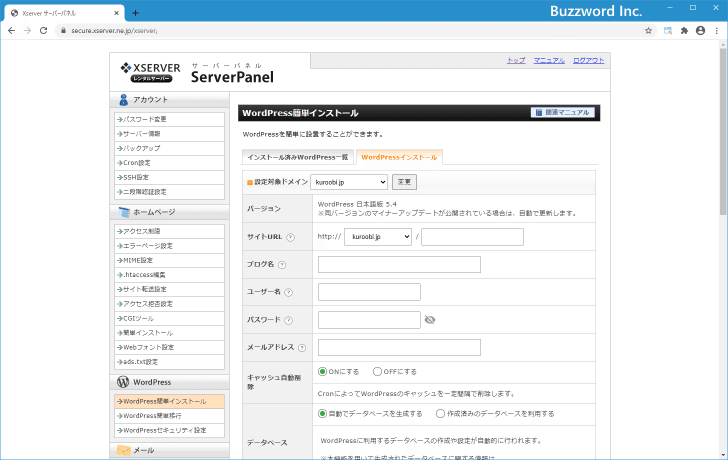Viewport: 728px width, 460px height.
Task: Open サーバー情報 in sidebar
Action: (169, 134)
